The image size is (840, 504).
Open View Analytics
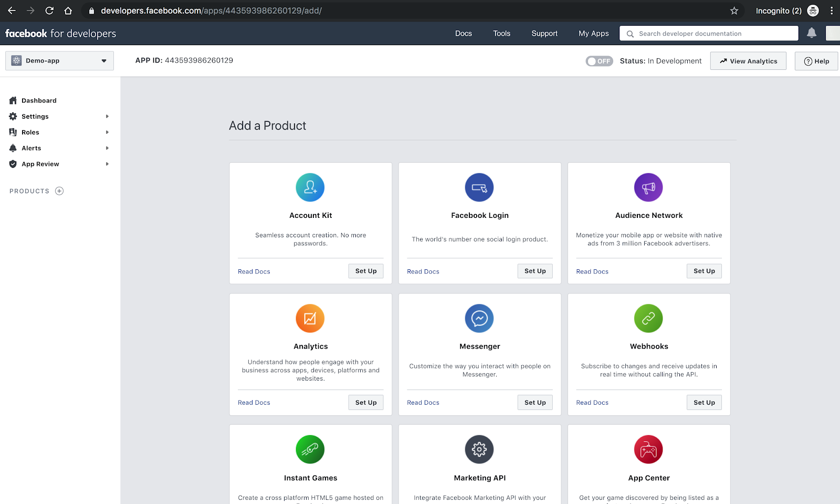point(748,61)
